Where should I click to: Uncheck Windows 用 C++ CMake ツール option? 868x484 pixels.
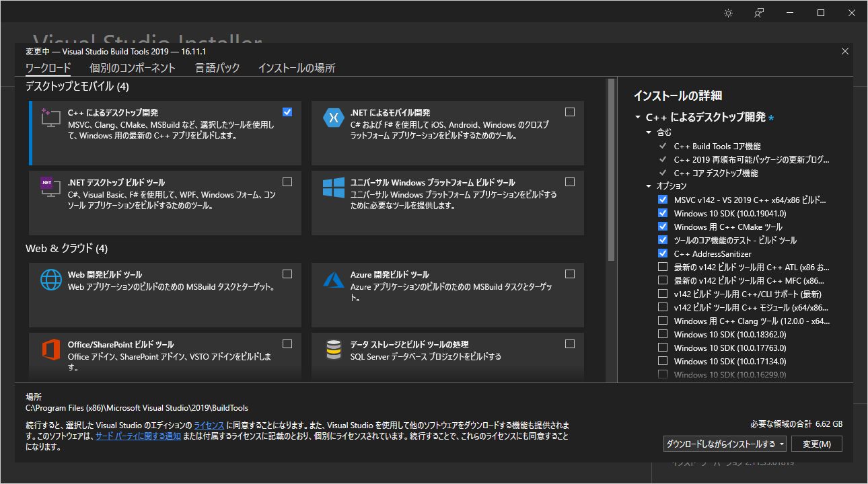pos(663,227)
